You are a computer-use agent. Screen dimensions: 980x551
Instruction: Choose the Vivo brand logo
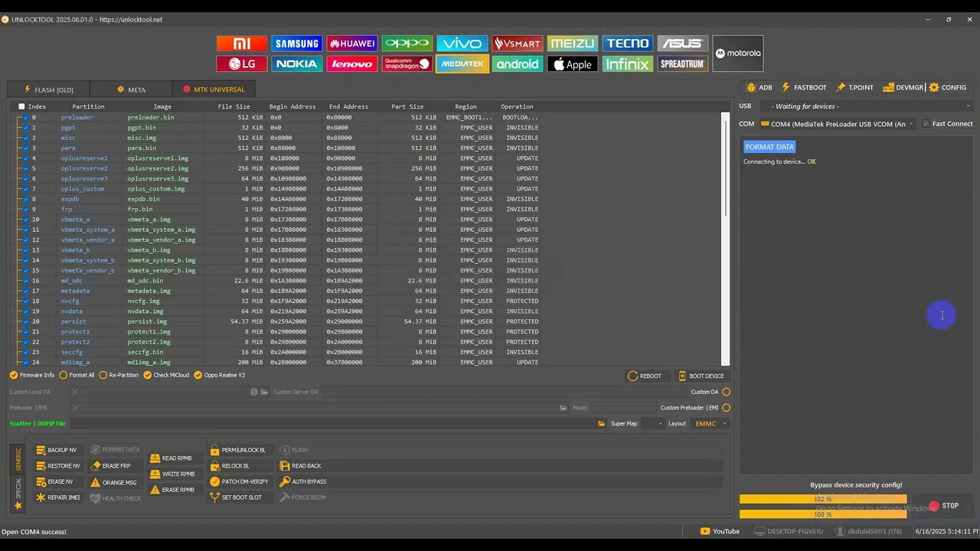point(462,44)
